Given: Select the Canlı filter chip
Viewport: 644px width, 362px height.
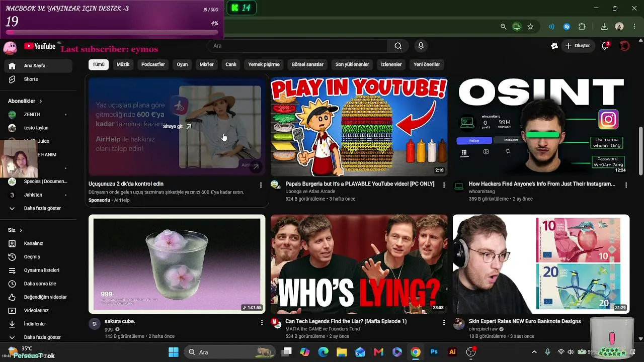Looking at the screenshot, I should tap(231, 64).
